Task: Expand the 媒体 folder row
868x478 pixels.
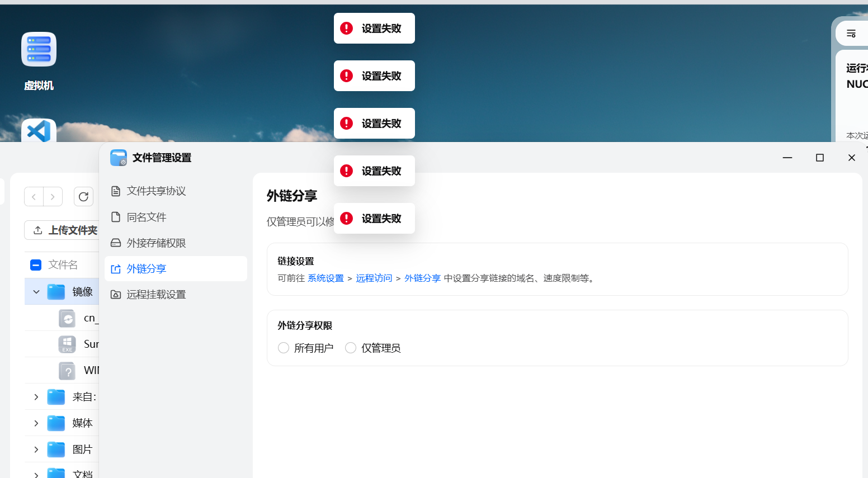Action: 36,423
